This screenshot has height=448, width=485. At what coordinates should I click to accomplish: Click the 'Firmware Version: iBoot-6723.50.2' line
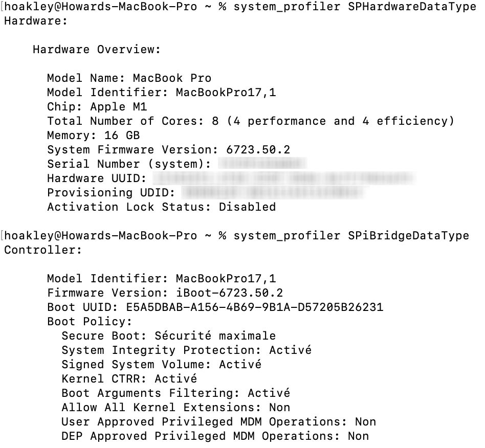click(165, 293)
